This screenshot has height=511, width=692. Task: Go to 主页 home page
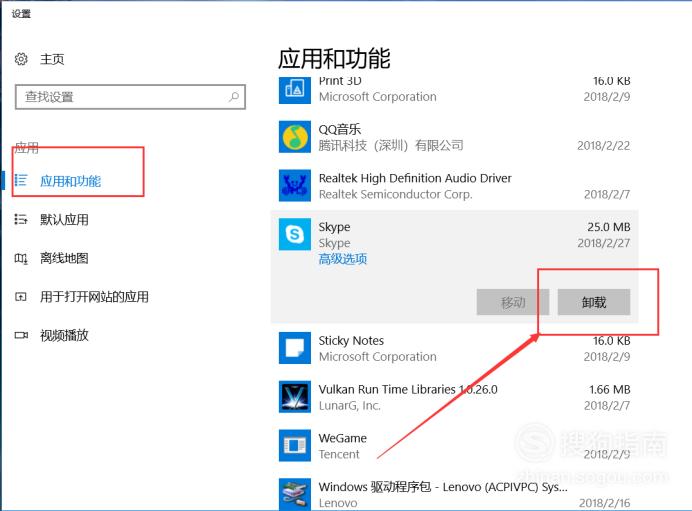click(52, 59)
